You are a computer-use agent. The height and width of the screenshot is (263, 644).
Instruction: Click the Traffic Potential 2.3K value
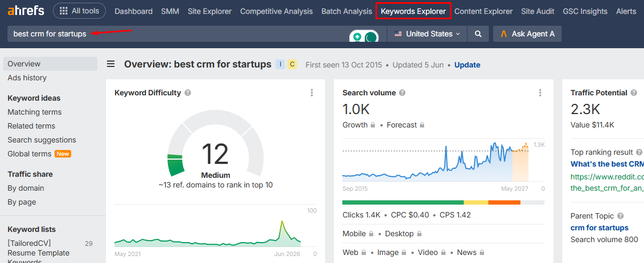[x=585, y=109]
